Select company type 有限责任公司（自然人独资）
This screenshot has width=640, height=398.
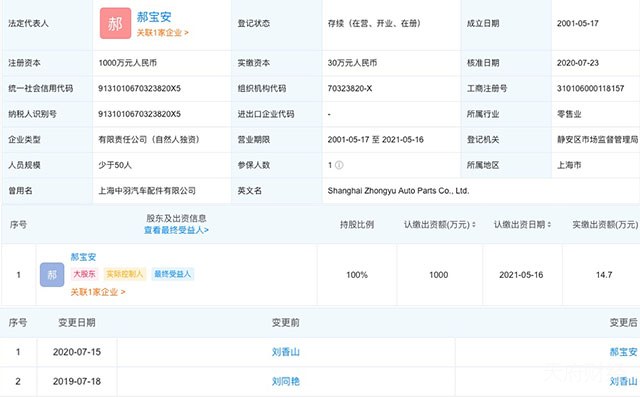point(149,139)
